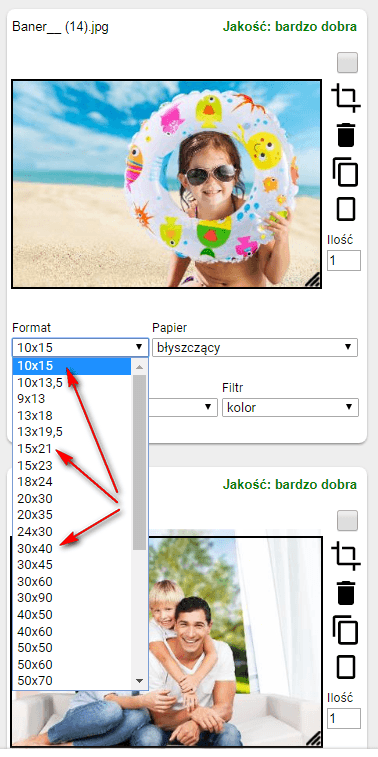This screenshot has width=378, height=757.
Task: Delete the Baner__ (14).jpg photo with trash icon
Action: (346, 134)
